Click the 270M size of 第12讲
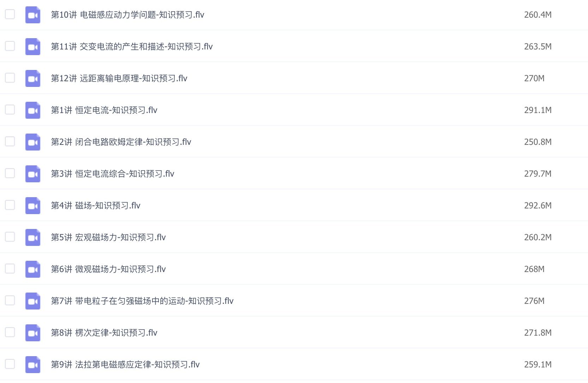588x383 pixels. point(534,78)
